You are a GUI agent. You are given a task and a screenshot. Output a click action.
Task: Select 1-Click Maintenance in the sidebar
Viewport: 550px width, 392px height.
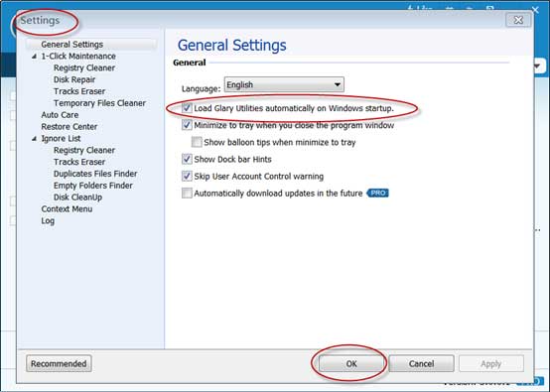(78, 57)
